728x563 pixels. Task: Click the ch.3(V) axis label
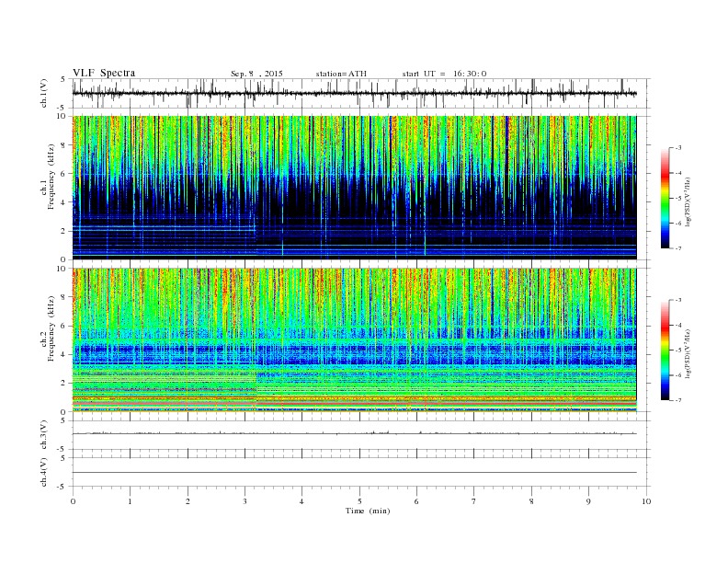click(x=44, y=435)
